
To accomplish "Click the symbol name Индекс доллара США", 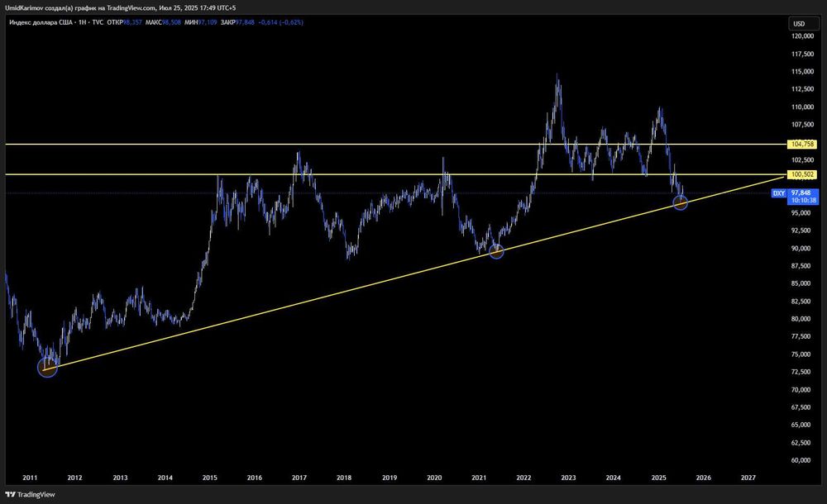I will tap(41, 22).
